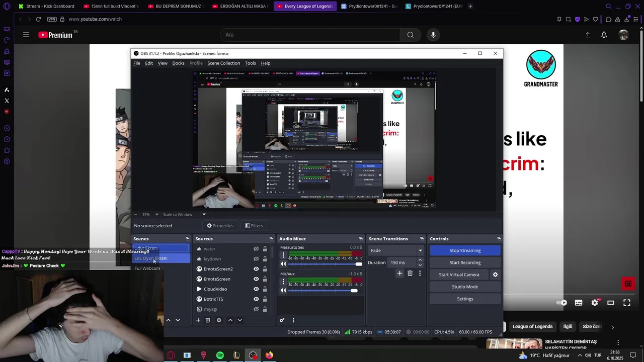644x362 pixels.
Task: Move source up in Sources list
Action: pos(230,320)
